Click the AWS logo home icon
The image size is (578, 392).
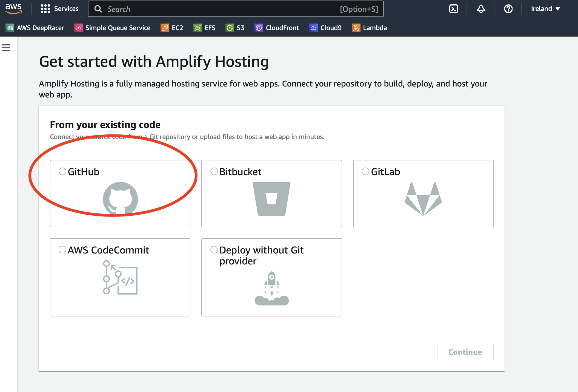tap(13, 8)
